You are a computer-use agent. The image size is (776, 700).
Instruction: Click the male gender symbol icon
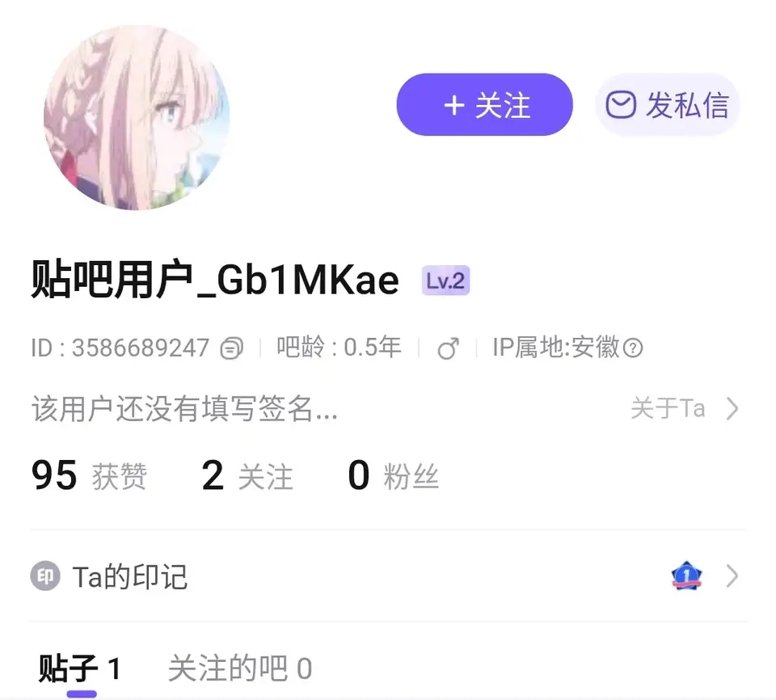[449, 348]
